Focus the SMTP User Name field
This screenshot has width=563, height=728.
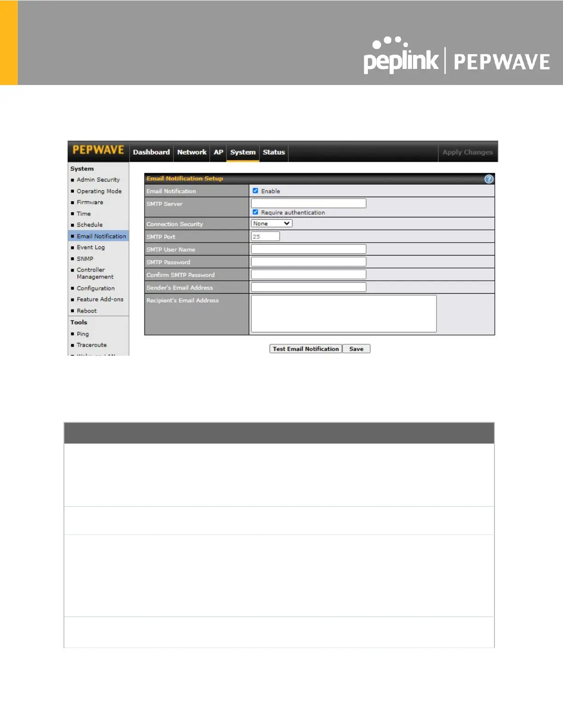[309, 249]
